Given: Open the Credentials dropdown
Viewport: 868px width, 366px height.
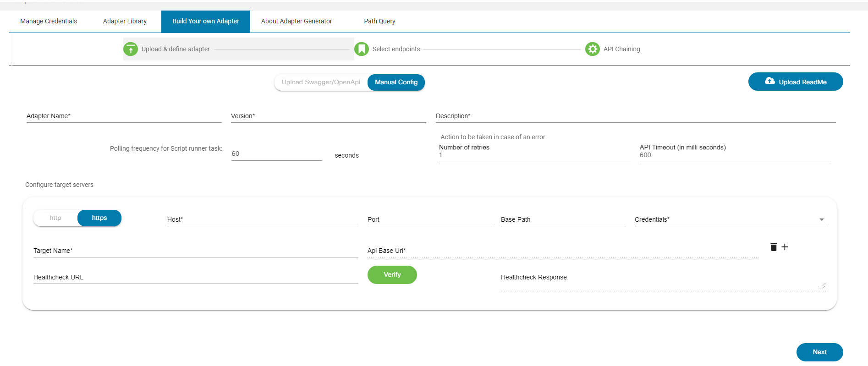Looking at the screenshot, I should click(x=730, y=220).
